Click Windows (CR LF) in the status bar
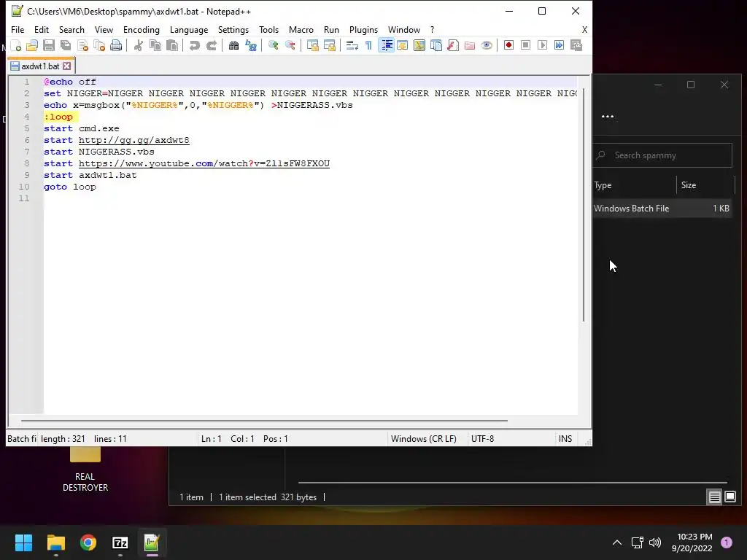 424,438
